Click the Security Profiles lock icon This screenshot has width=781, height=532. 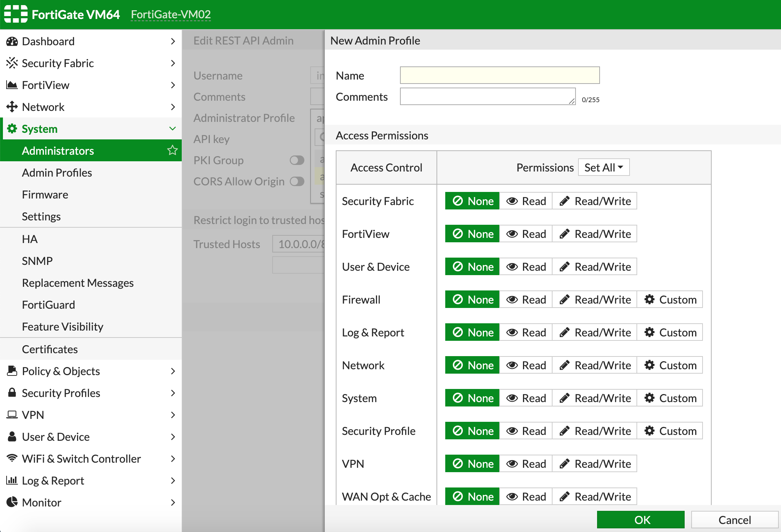click(12, 393)
